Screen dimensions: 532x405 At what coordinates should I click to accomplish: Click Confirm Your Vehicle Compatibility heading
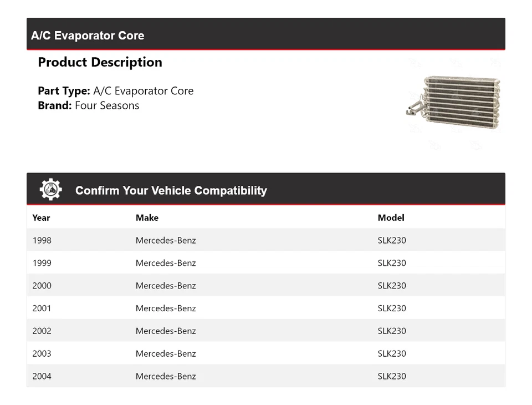pos(171,190)
